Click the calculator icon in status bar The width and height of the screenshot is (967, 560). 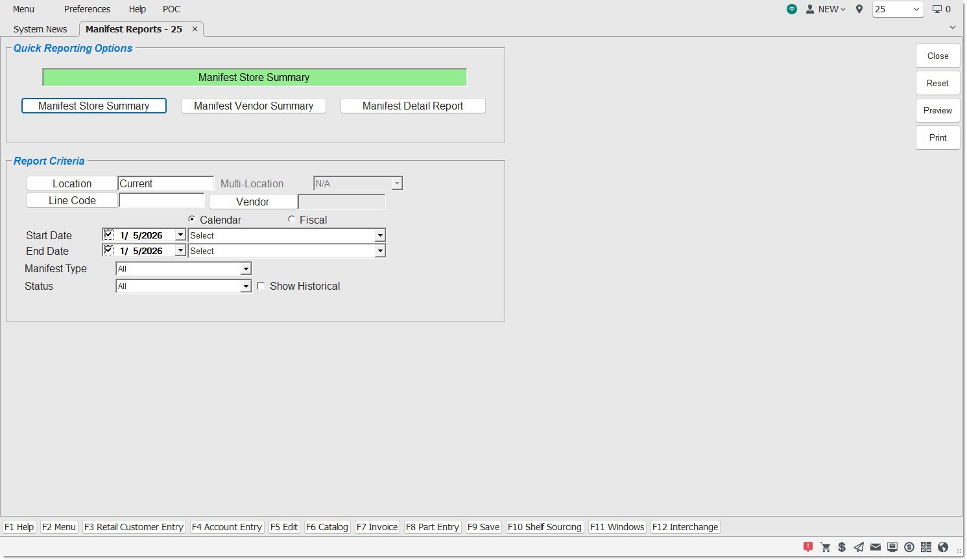[926, 547]
